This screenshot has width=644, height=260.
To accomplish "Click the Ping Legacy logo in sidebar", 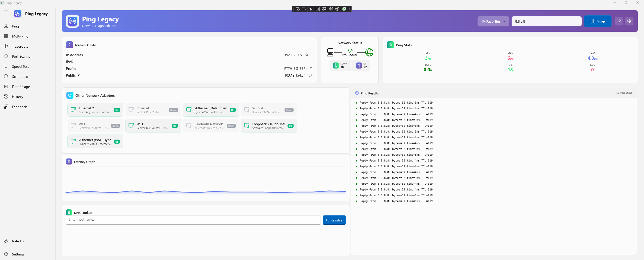I will click(x=18, y=14).
